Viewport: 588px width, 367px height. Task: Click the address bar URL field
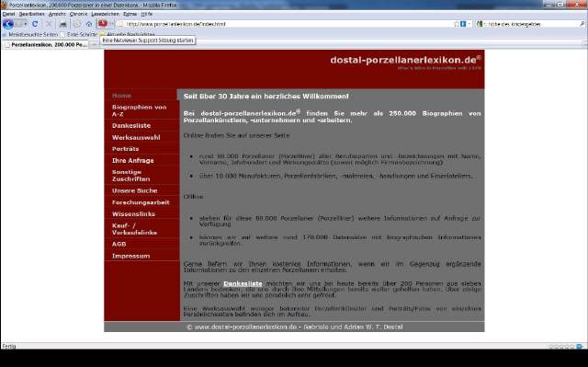[285, 24]
